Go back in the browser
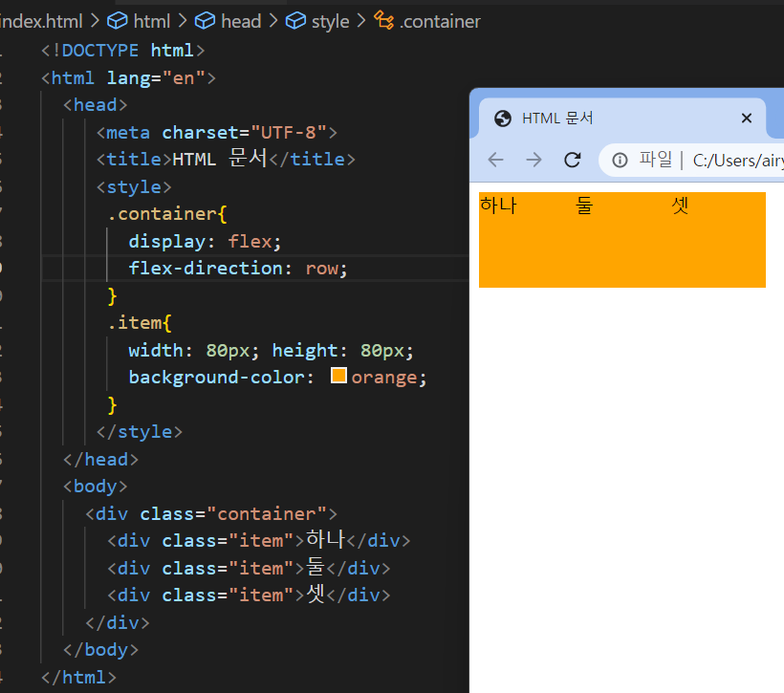 [x=495, y=160]
